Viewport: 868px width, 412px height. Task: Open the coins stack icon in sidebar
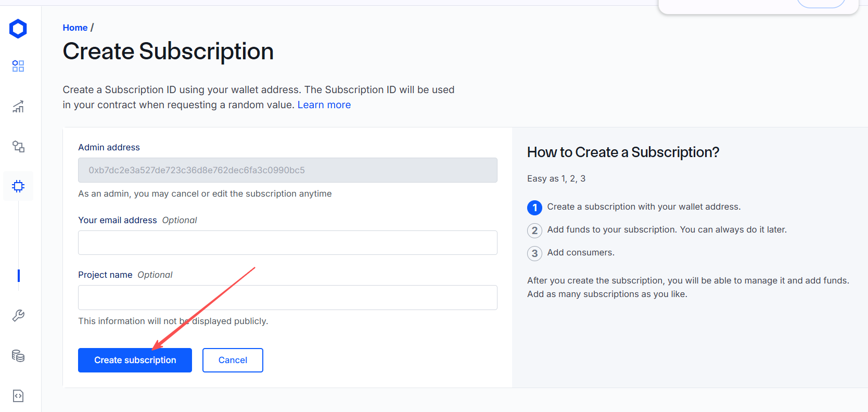18,356
